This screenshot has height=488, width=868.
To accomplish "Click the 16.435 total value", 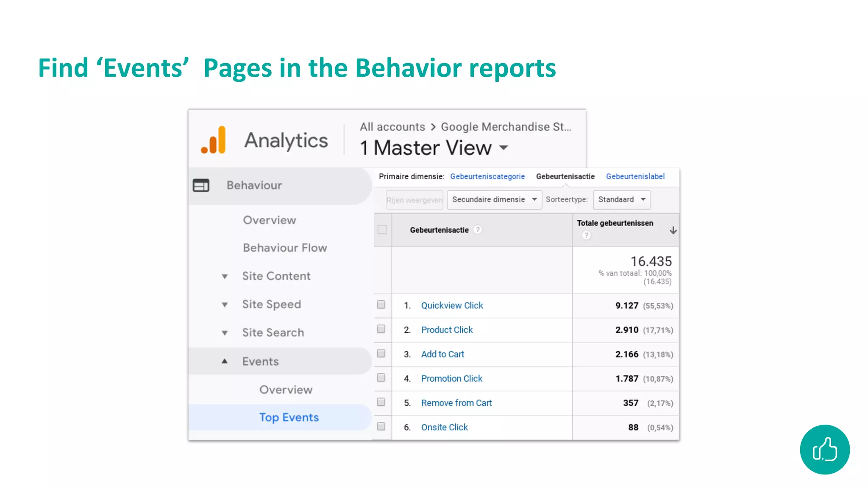I will (x=651, y=261).
